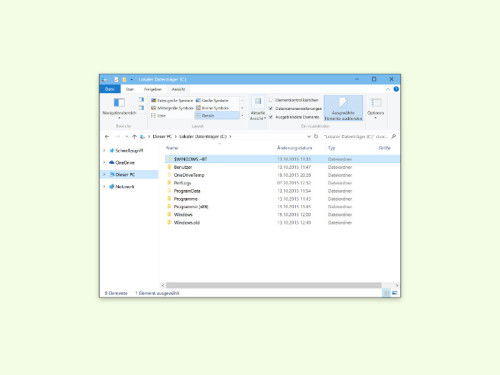Toggle the Dateinamenerweiterungen checkbox
This screenshot has height=375, width=500.
pos(271,108)
